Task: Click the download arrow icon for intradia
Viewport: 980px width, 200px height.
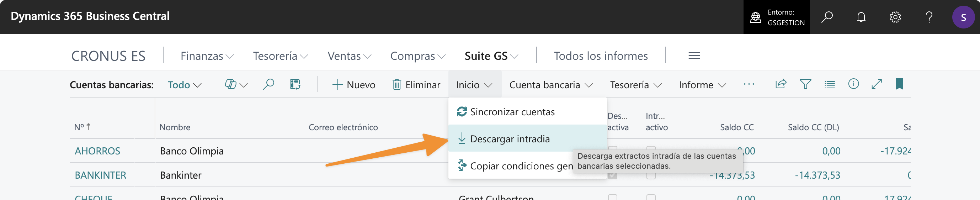Action: pyautogui.click(x=462, y=138)
